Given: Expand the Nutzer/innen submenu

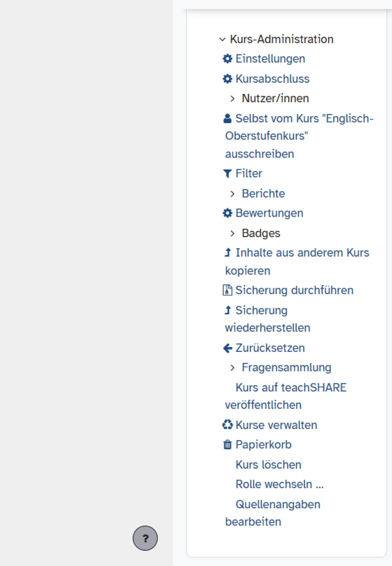Looking at the screenshot, I should (x=232, y=99).
